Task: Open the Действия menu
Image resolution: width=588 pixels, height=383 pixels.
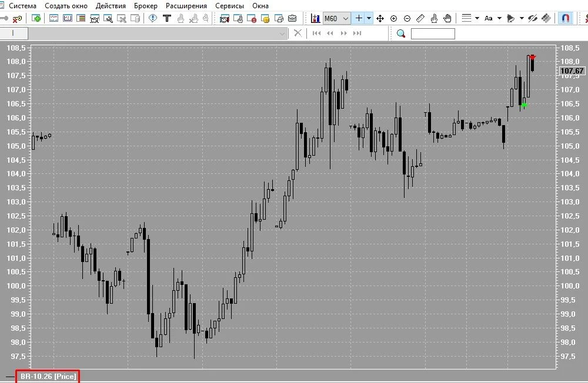Action: coord(111,6)
